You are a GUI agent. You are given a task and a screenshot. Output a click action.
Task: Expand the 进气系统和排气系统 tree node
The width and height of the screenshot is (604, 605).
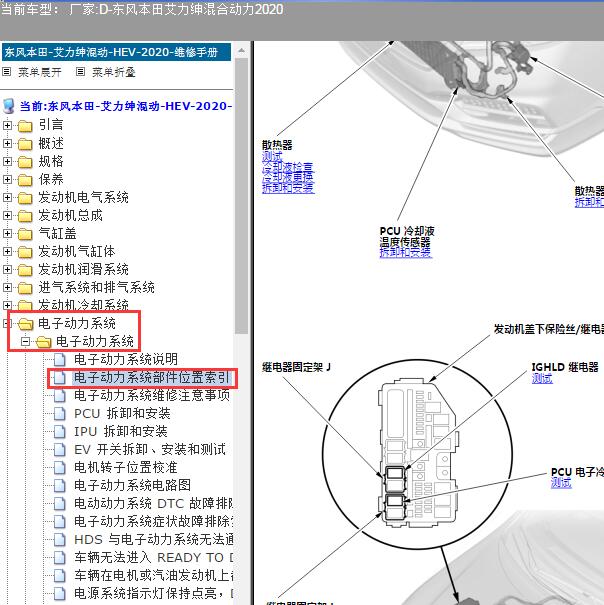[7, 287]
